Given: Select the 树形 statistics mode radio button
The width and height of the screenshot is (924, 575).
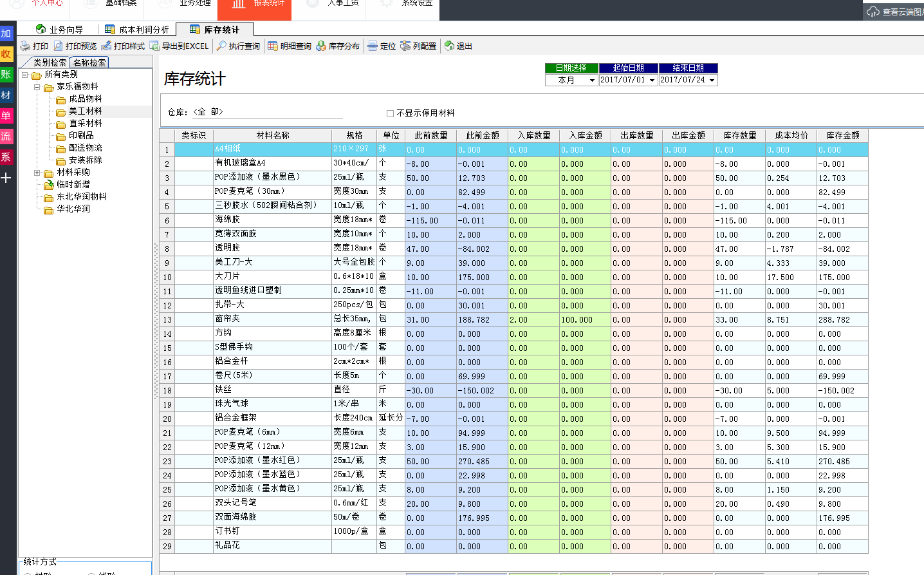Looking at the screenshot, I should pyautogui.click(x=28, y=574).
